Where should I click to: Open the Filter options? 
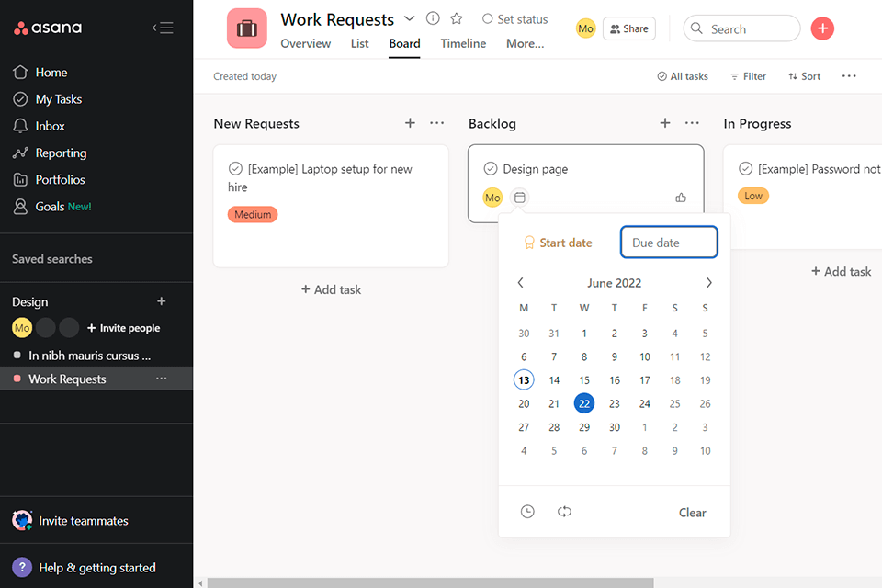(x=748, y=76)
